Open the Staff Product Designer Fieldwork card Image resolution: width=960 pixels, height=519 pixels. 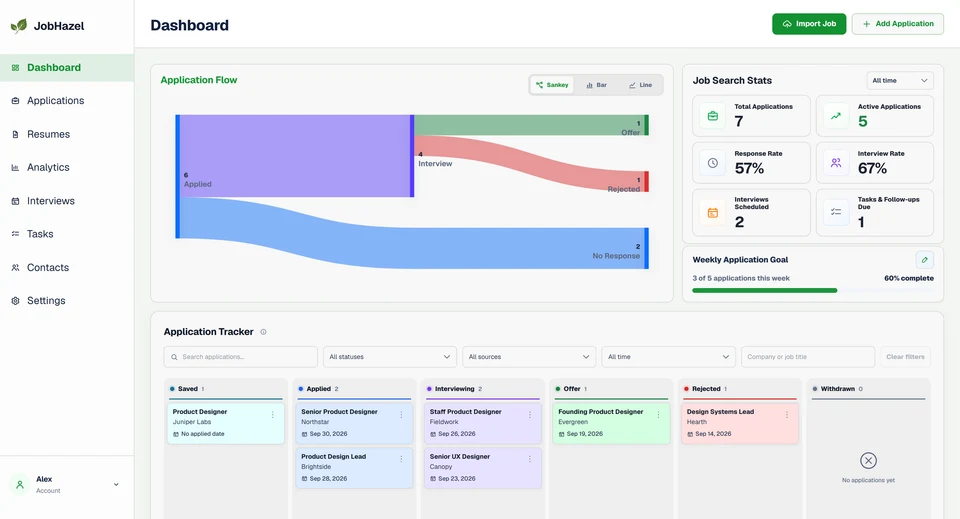tap(483, 423)
